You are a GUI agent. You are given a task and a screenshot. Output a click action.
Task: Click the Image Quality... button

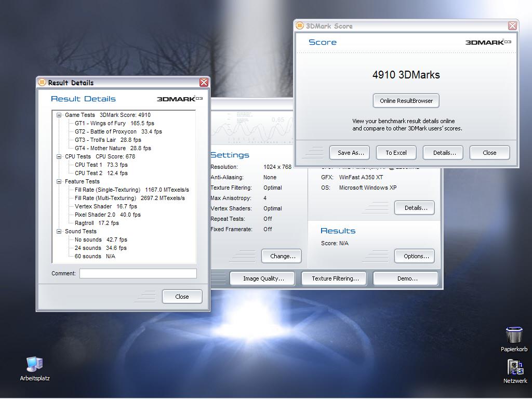pos(263,278)
